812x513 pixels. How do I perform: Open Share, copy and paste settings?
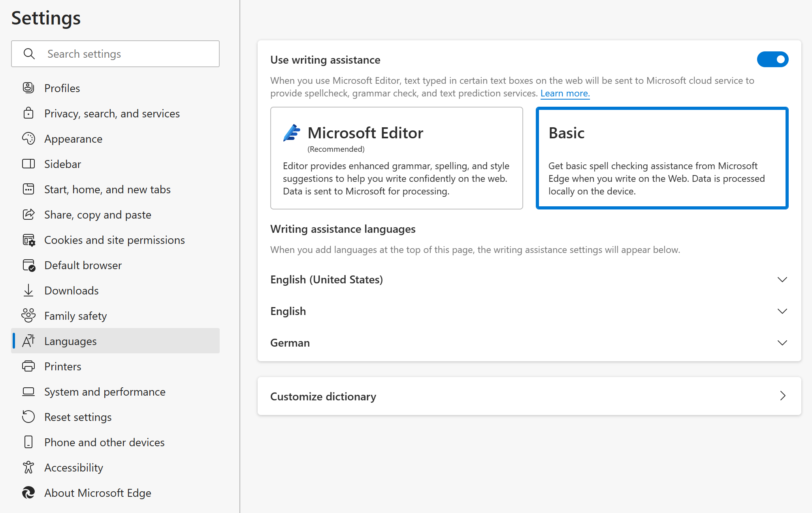[115, 214]
